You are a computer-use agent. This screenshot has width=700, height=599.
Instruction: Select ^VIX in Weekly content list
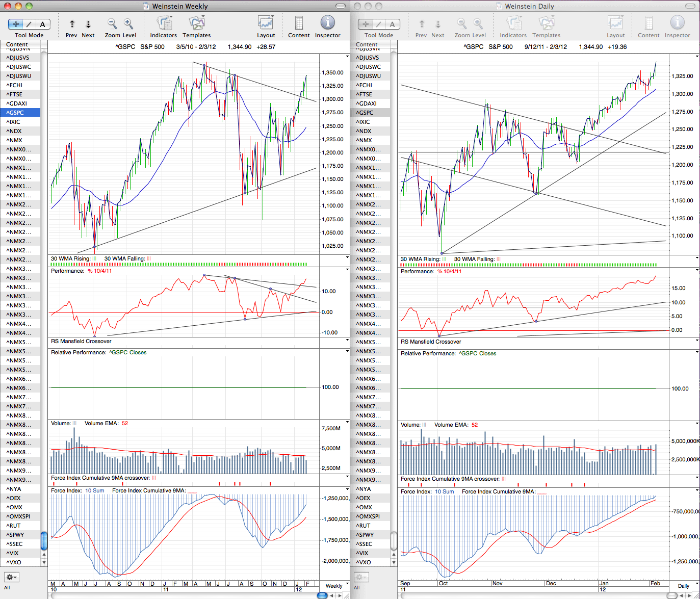click(20, 553)
